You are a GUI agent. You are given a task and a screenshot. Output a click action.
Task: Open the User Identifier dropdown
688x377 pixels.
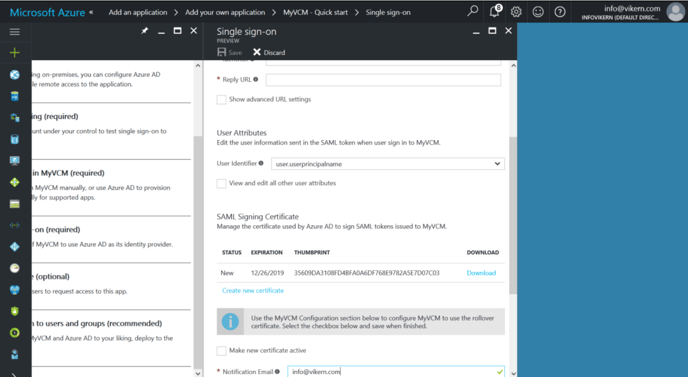coord(388,164)
